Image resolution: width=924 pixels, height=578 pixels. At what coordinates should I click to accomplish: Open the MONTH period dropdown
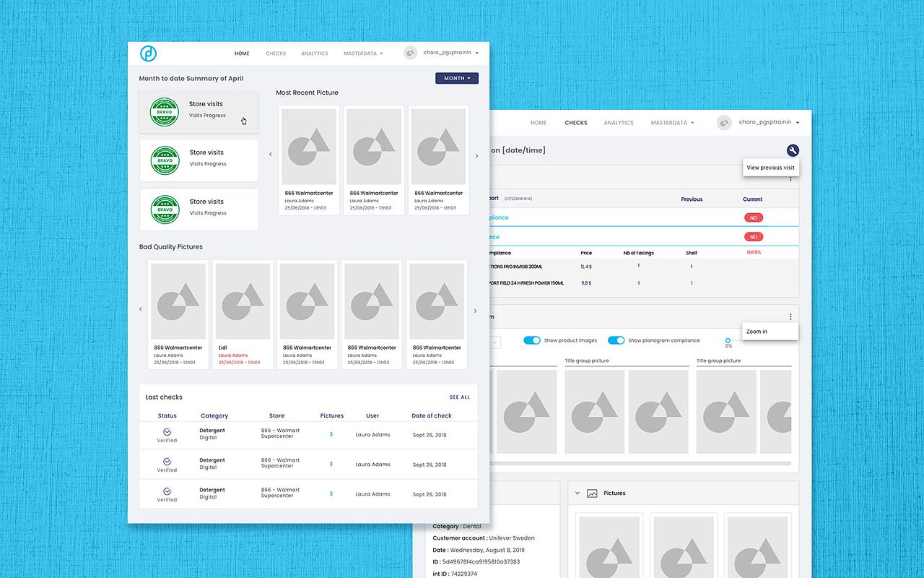coord(457,78)
